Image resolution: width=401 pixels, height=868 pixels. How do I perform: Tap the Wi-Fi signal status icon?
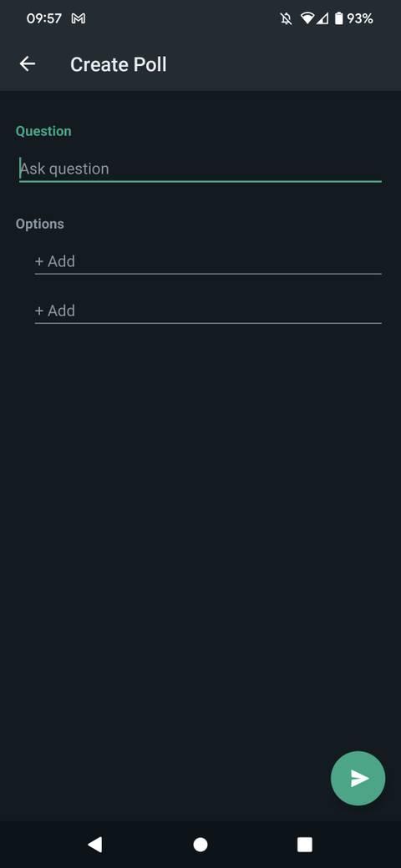[307, 19]
